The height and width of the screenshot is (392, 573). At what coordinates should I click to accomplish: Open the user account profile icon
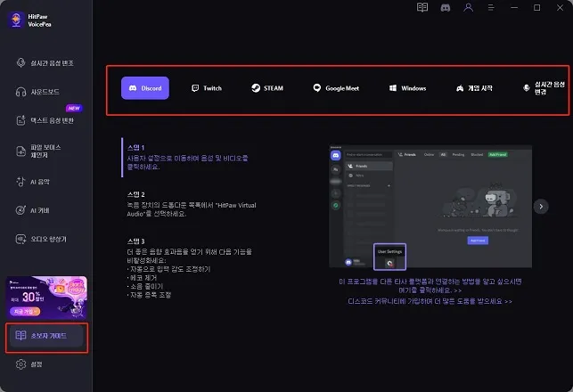click(468, 7)
